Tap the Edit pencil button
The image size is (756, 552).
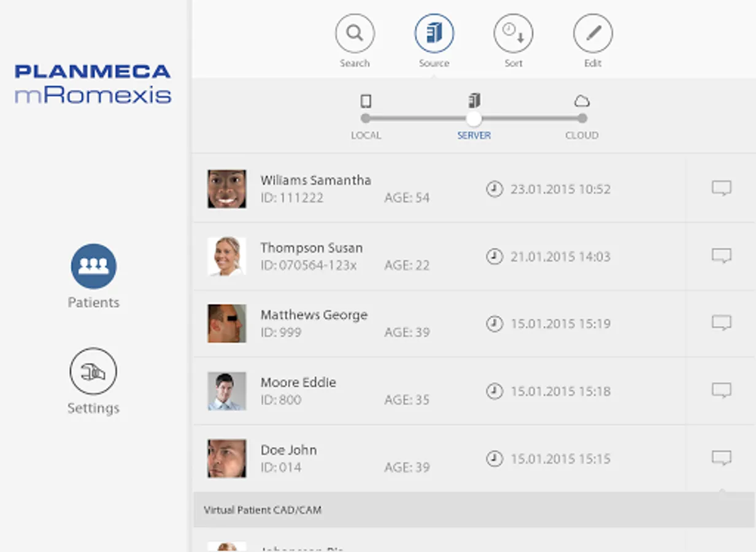pyautogui.click(x=593, y=33)
